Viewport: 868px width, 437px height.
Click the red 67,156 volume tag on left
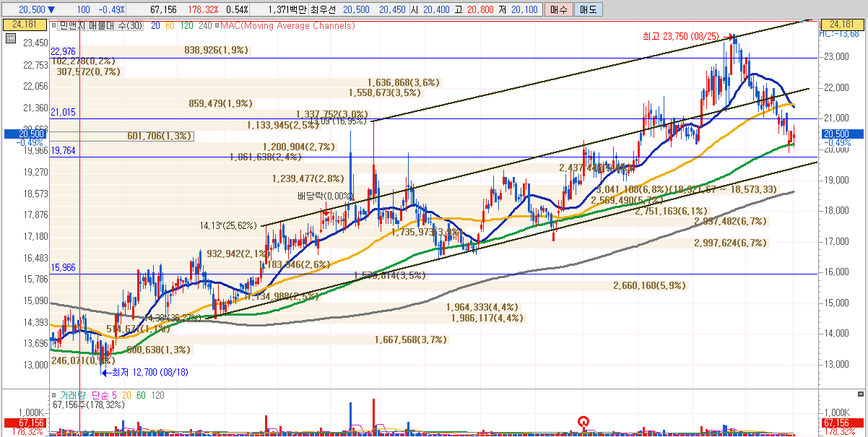tap(25, 423)
